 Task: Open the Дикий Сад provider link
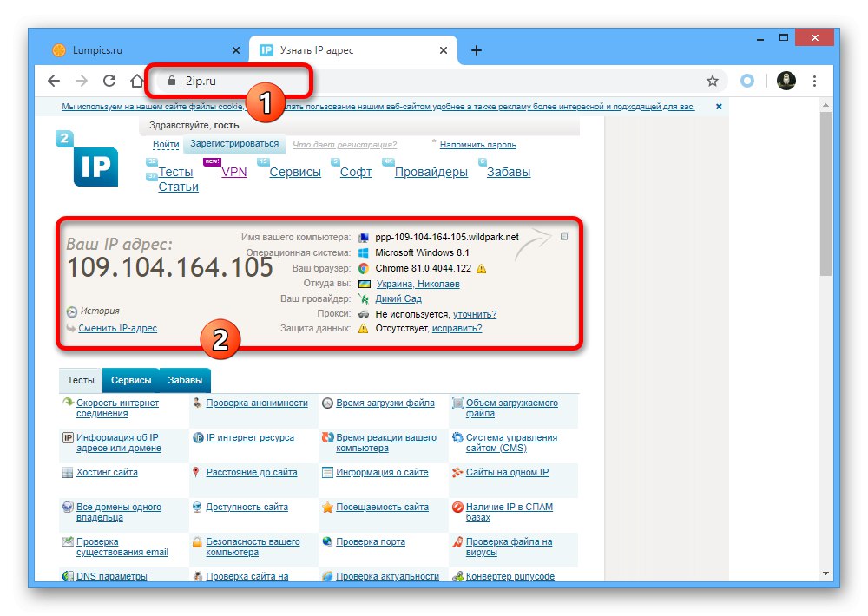click(398, 298)
